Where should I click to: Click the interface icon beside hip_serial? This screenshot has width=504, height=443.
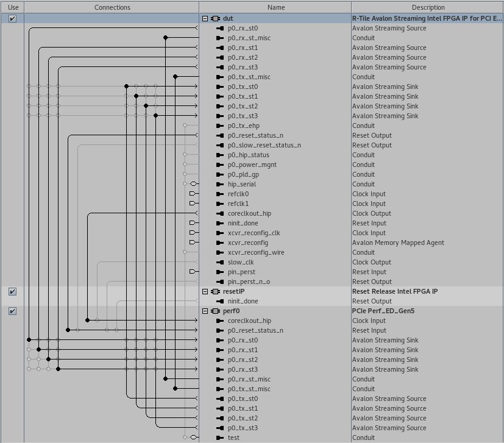coord(220,185)
